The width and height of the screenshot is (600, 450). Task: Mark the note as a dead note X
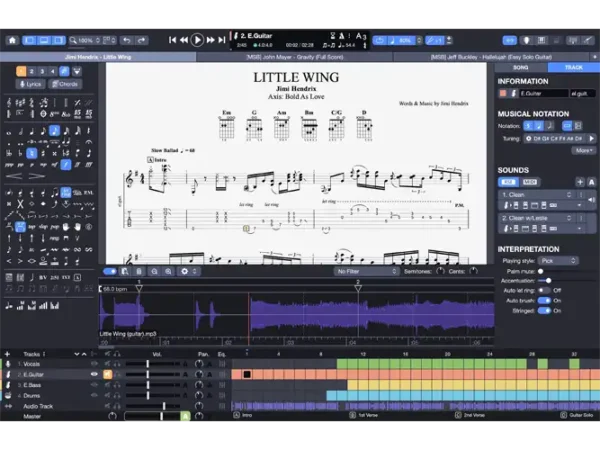pyautogui.click(x=20, y=204)
